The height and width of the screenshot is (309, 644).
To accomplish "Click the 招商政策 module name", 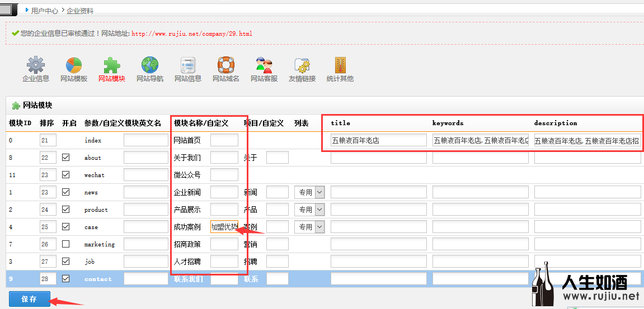I will 187,244.
